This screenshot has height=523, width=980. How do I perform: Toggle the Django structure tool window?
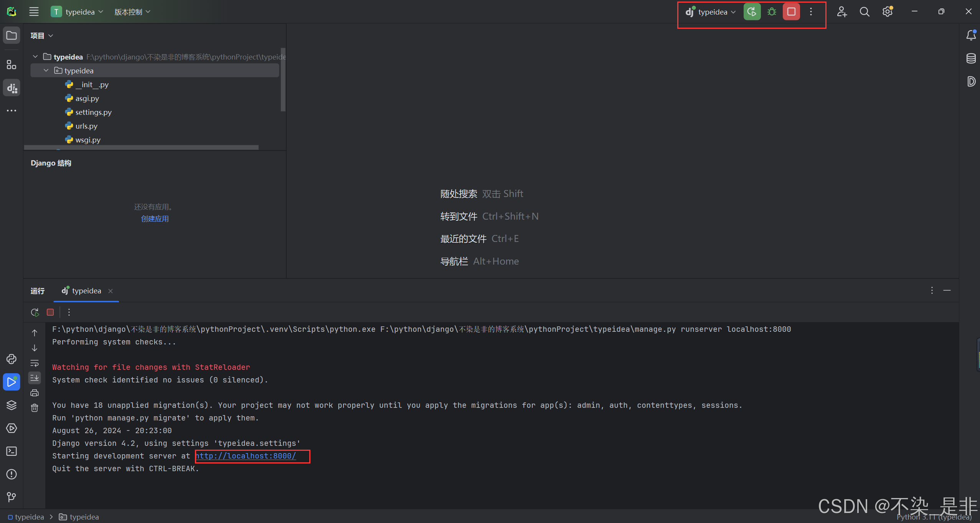click(12, 88)
